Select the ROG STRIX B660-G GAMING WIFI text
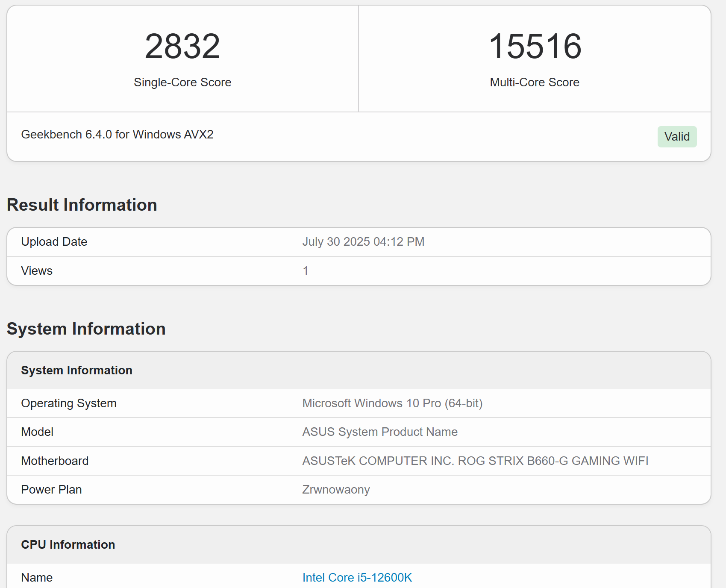The image size is (726, 588). [553, 461]
